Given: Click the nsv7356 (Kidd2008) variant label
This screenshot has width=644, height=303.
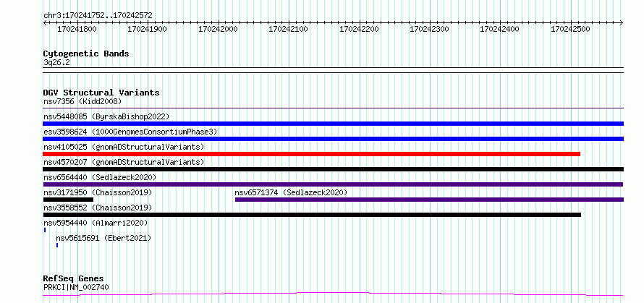Looking at the screenshot, I should [x=82, y=101].
